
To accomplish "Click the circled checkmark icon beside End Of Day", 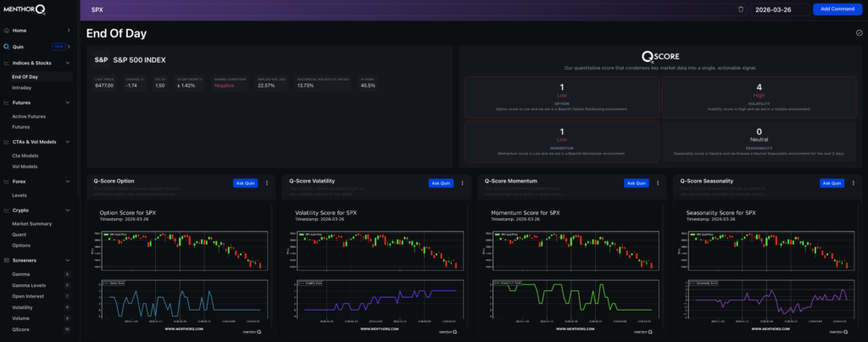I will (859, 33).
